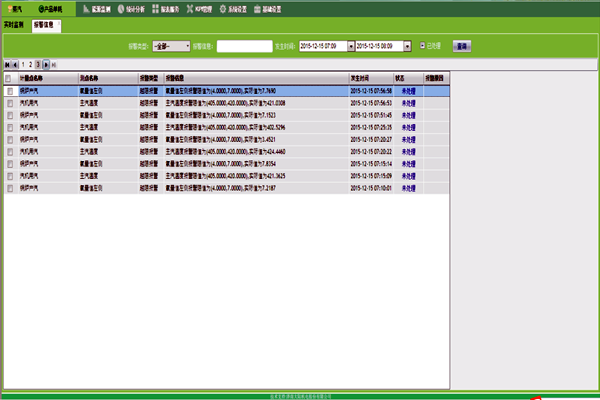The width and height of the screenshot is (600, 400).
Task: Select the 报警信息 tab
Action: [x=46, y=25]
